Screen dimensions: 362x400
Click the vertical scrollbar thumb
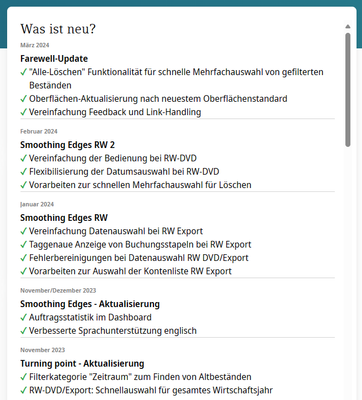348,90
